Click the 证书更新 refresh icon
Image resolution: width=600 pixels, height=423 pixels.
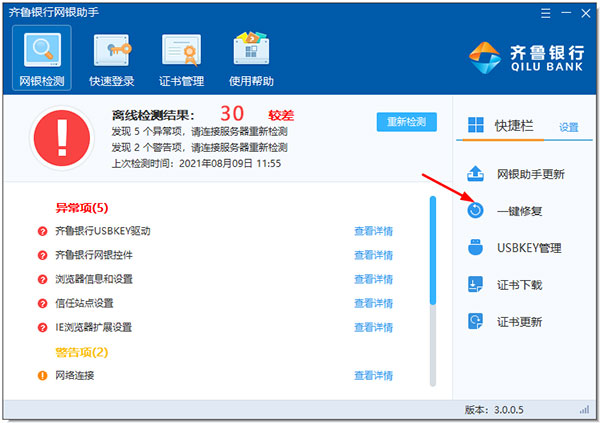click(475, 321)
